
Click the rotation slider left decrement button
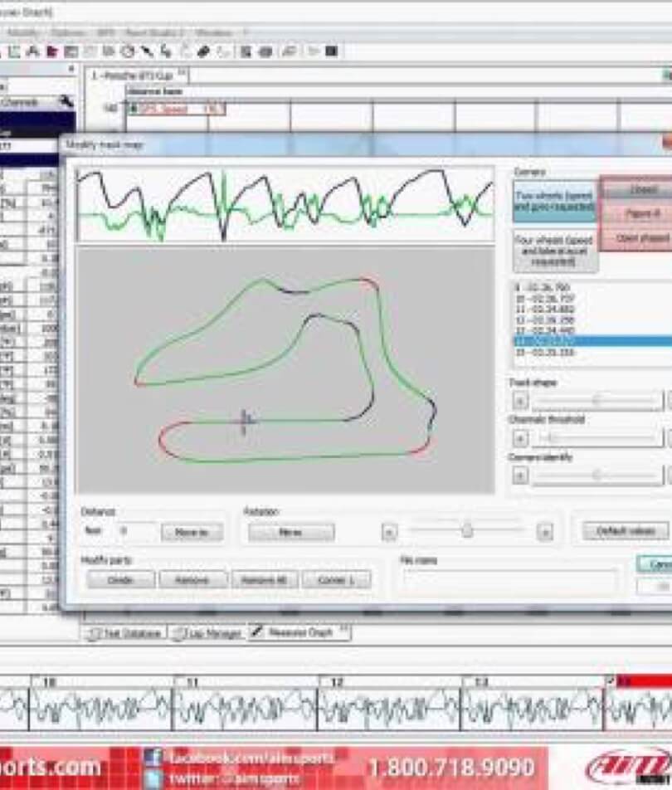coord(389,532)
